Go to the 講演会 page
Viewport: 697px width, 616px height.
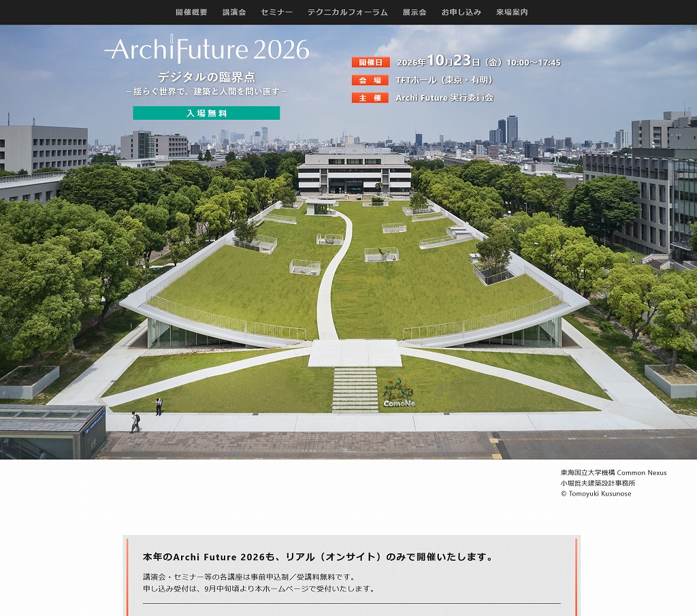[x=234, y=12]
